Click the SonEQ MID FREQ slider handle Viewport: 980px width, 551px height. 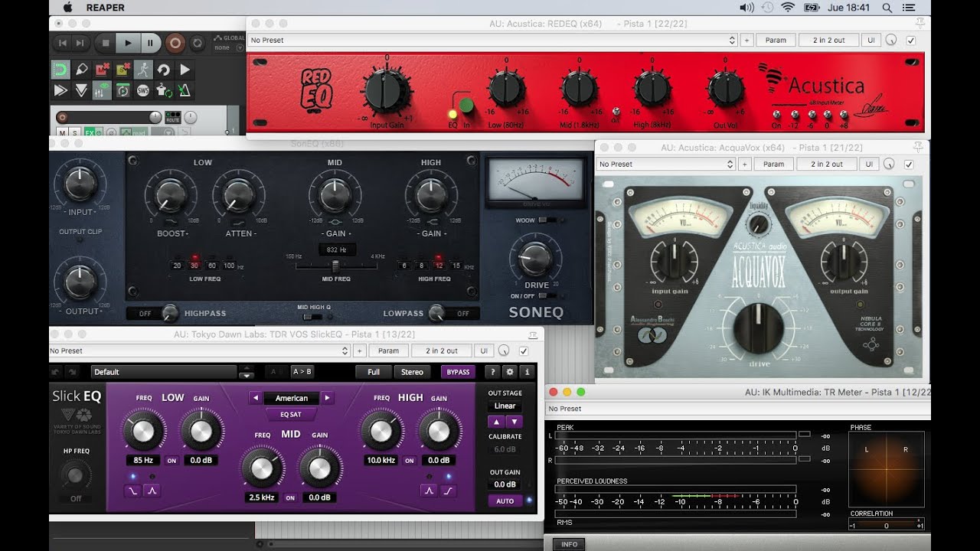point(335,266)
